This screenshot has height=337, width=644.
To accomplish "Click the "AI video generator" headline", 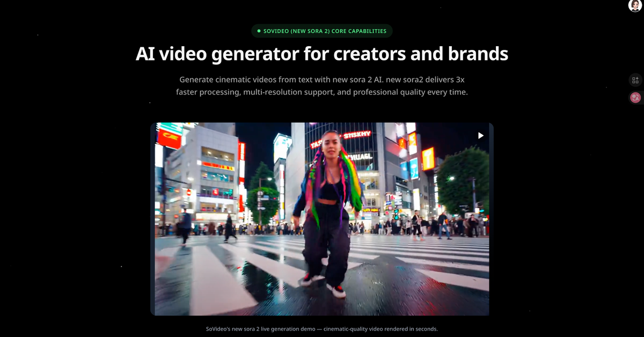I will (322, 54).
